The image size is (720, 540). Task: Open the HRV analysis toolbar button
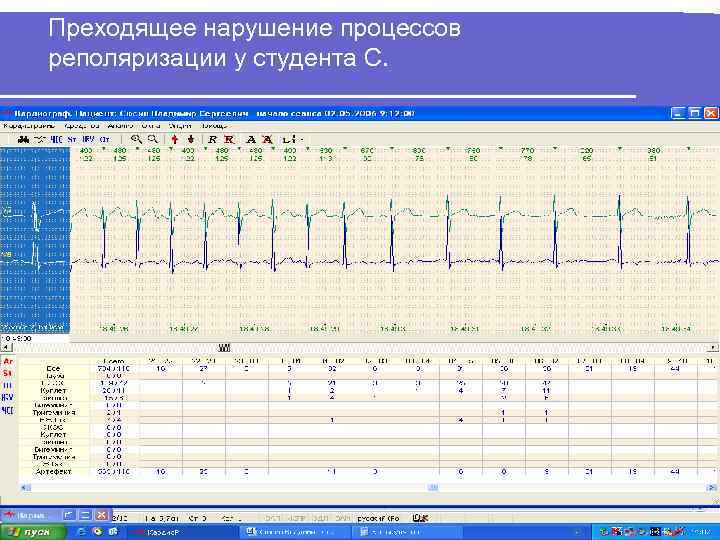coord(88,139)
